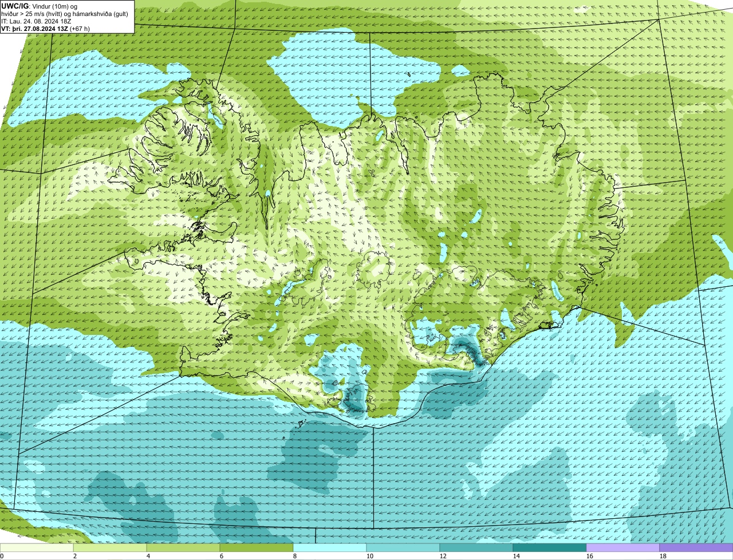This screenshot has height=560, width=733.
Task: Click the '14' label on the color scale
Action: click(x=517, y=556)
